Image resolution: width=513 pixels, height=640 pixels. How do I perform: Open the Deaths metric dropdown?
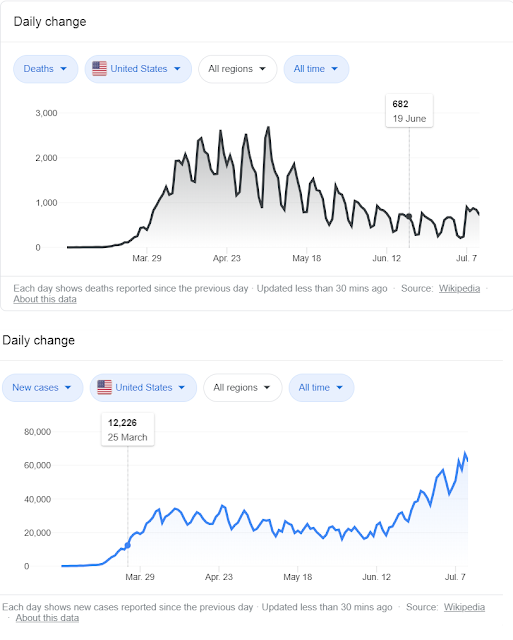(45, 69)
